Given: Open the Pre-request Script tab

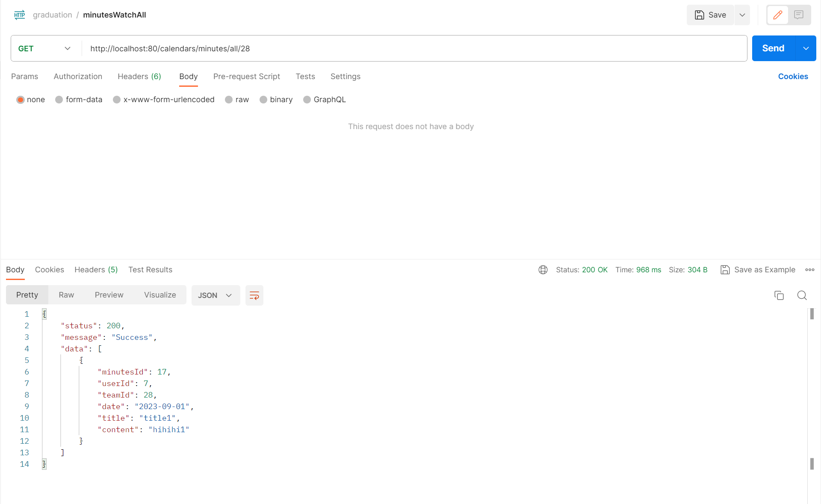Looking at the screenshot, I should click(x=247, y=77).
